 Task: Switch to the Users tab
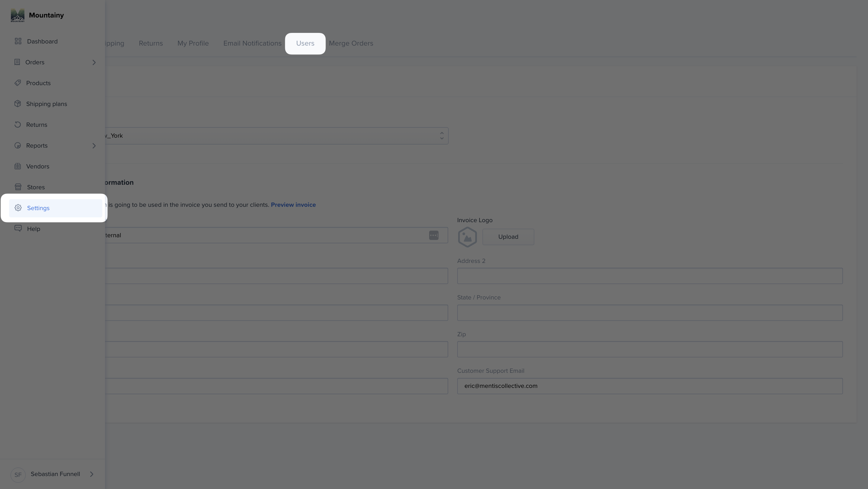pyautogui.click(x=305, y=43)
